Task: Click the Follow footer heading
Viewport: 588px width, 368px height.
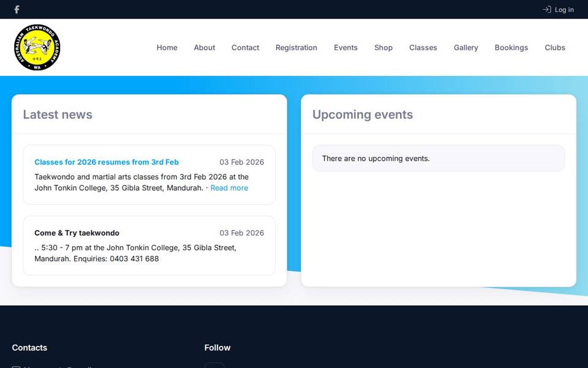Action: (x=217, y=348)
